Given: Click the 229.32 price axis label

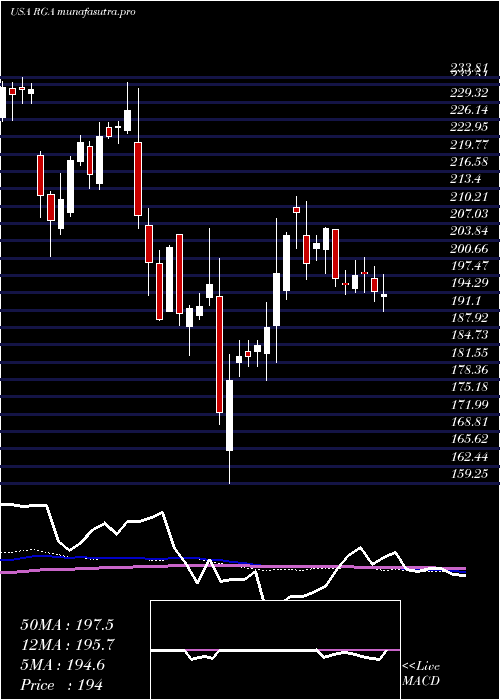Looking at the screenshot, I should [x=469, y=93].
